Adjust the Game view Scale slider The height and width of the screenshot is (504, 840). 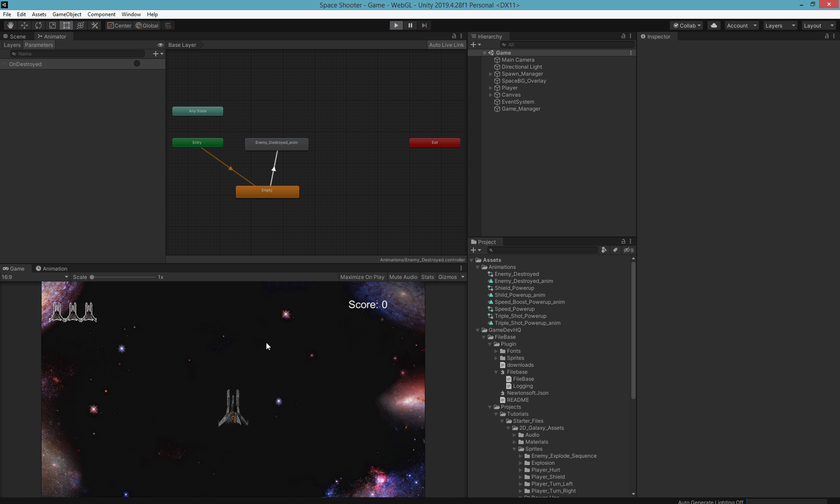pos(92,277)
